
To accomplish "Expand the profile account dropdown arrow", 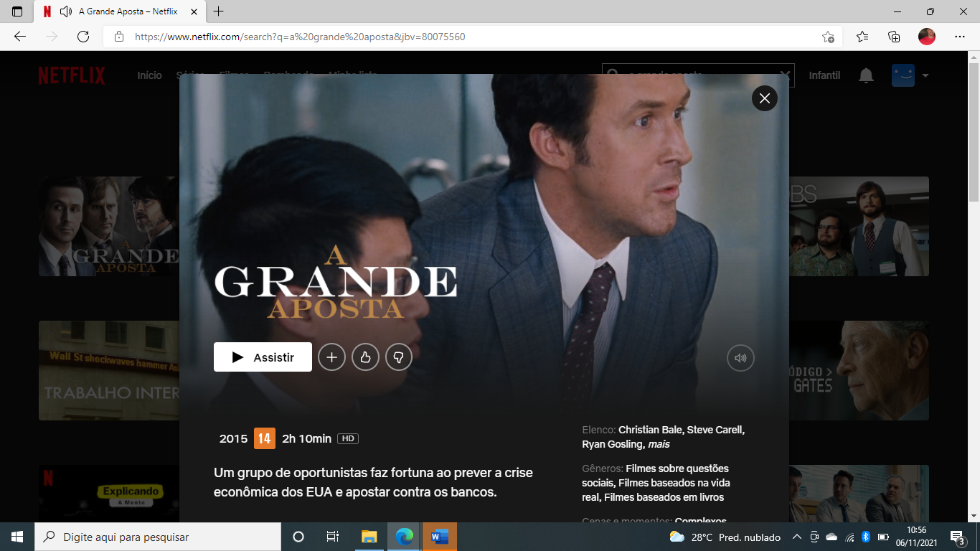I will (925, 75).
